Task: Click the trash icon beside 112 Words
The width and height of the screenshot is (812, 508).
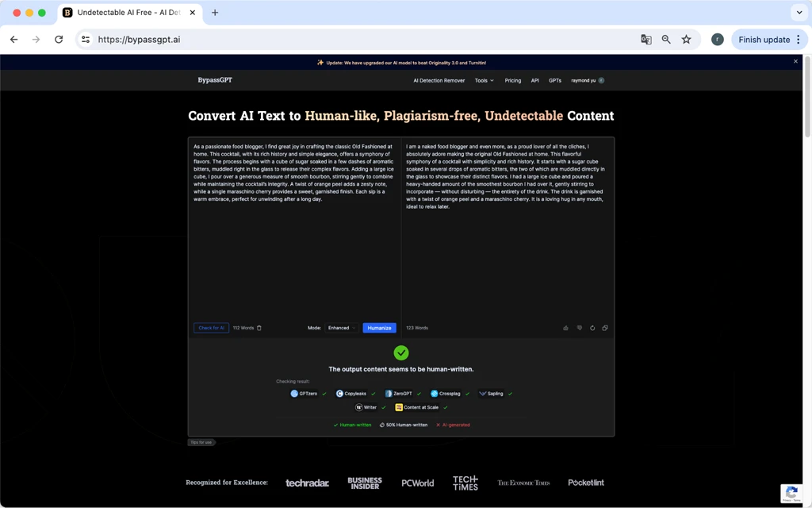Action: pyautogui.click(x=259, y=328)
